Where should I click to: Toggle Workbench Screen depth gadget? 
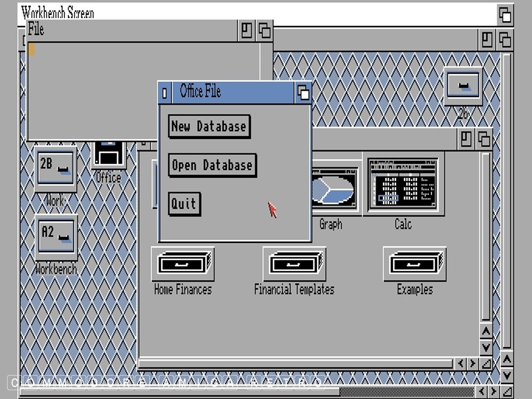(x=505, y=16)
